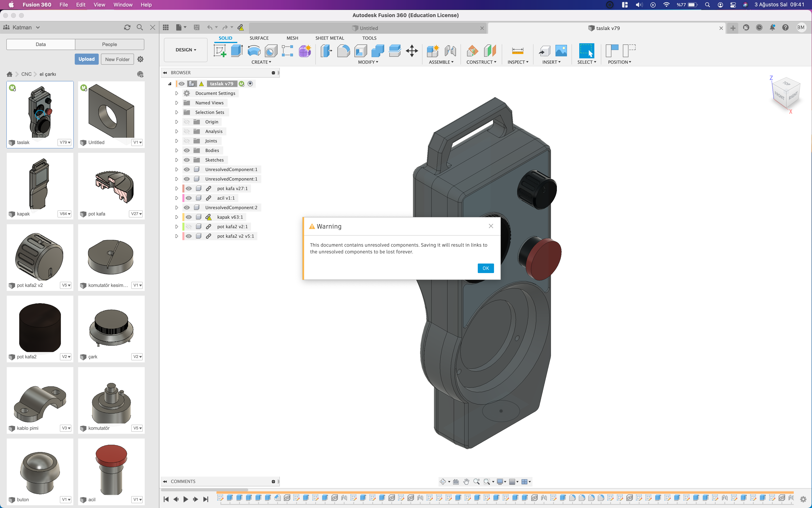Show the pot kafa2 v2:1 component
The width and height of the screenshot is (812, 508).
click(x=189, y=226)
